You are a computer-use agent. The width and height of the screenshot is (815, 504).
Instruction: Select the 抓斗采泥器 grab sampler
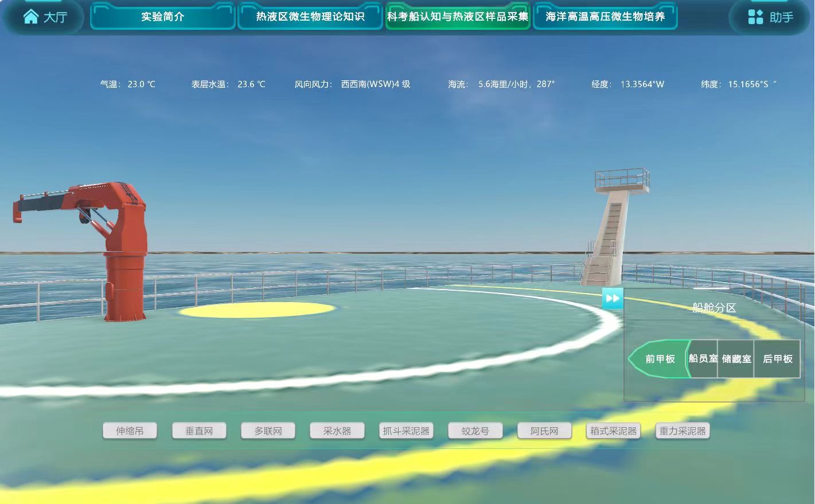(405, 431)
